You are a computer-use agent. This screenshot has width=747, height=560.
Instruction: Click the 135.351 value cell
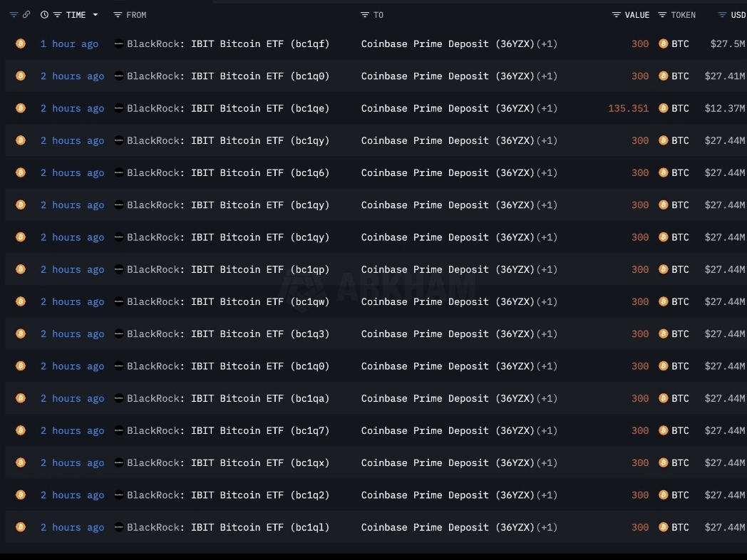pos(629,108)
